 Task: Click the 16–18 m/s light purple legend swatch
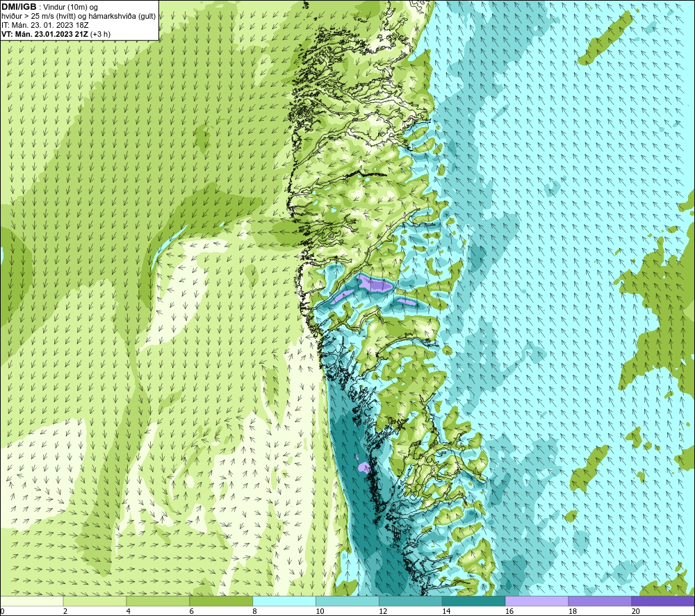pos(537,601)
